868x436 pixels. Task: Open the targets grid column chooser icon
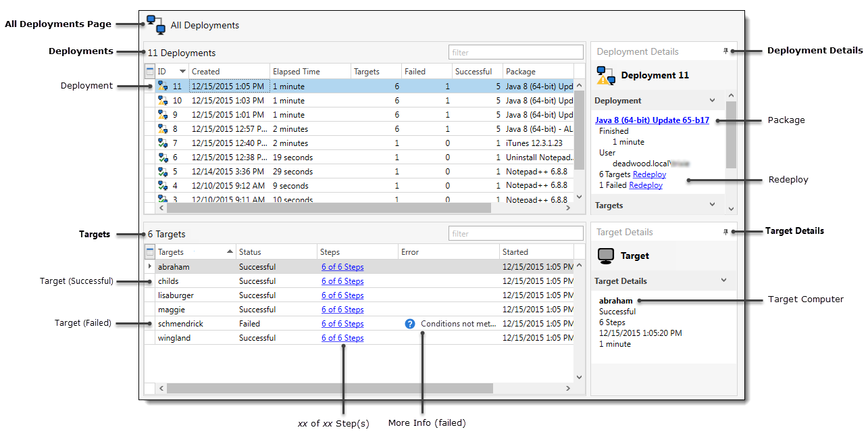click(150, 251)
